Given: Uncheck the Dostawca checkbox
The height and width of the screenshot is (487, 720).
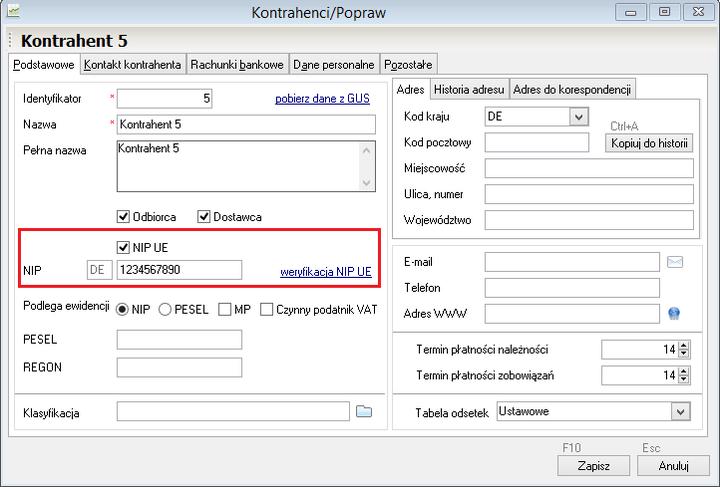Looking at the screenshot, I should [x=205, y=216].
